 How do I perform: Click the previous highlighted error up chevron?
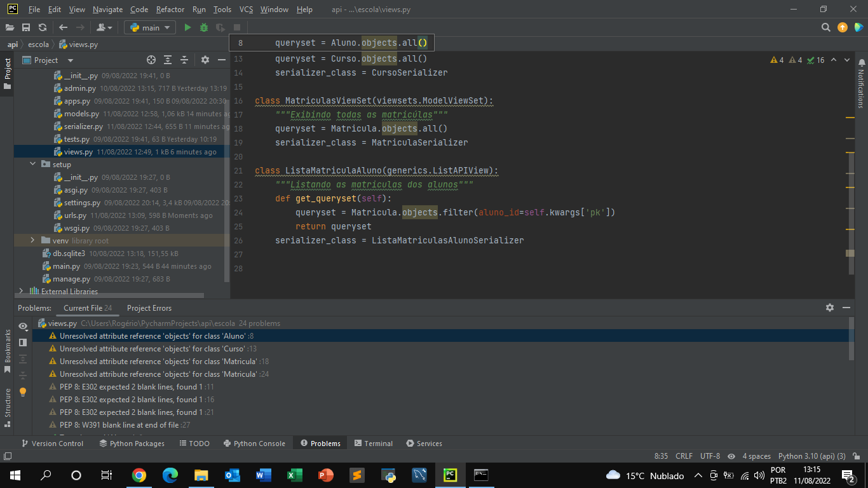pos(833,60)
